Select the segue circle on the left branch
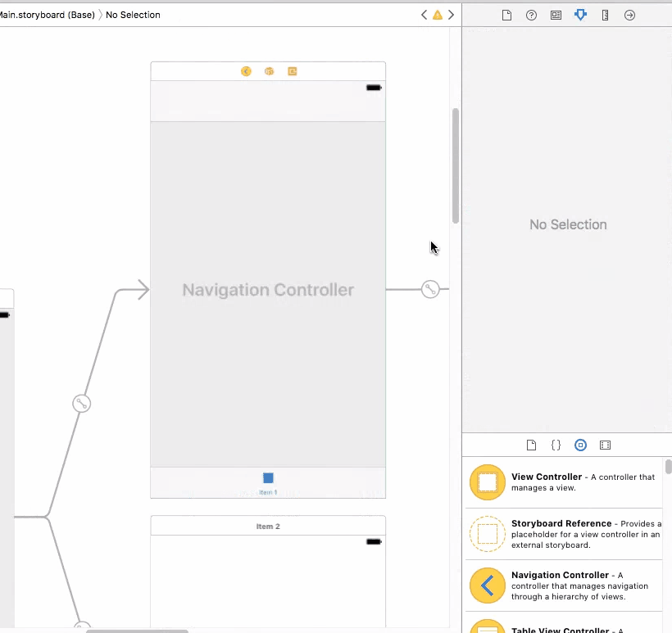Image resolution: width=672 pixels, height=633 pixels. tap(81, 404)
